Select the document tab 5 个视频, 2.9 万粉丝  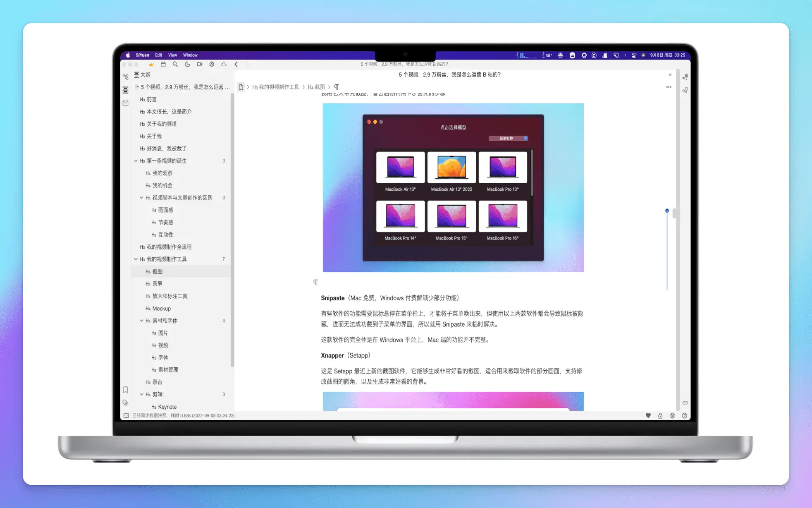(x=449, y=75)
